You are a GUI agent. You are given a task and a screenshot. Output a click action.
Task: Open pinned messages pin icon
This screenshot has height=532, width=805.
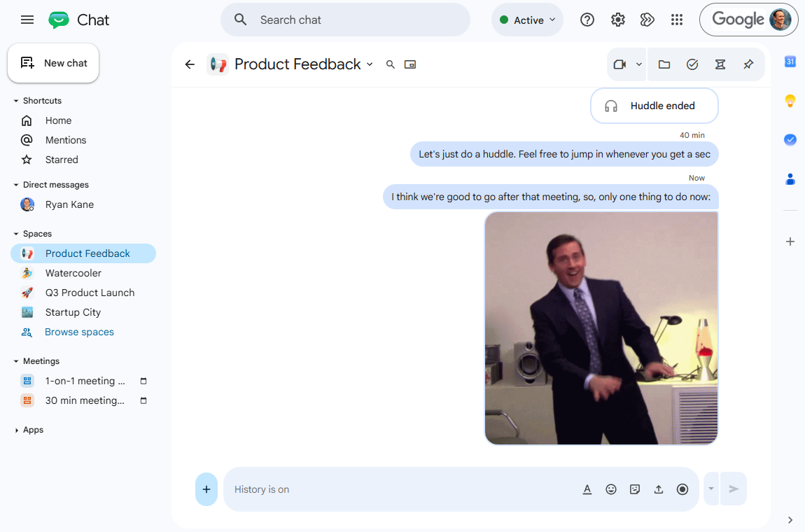[748, 64]
